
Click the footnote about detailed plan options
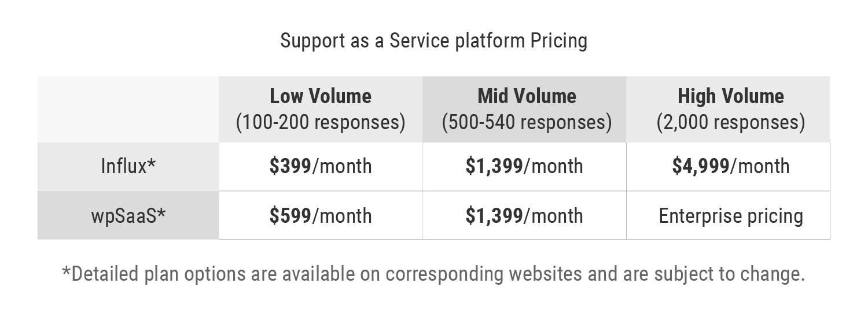[433, 274]
